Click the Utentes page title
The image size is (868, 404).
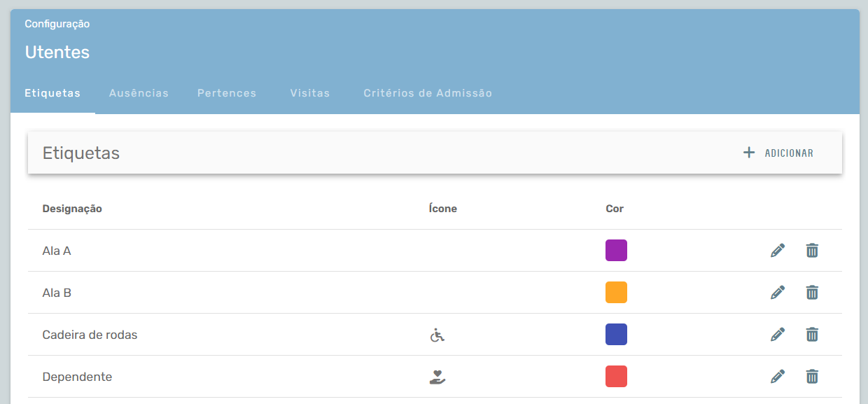[57, 52]
